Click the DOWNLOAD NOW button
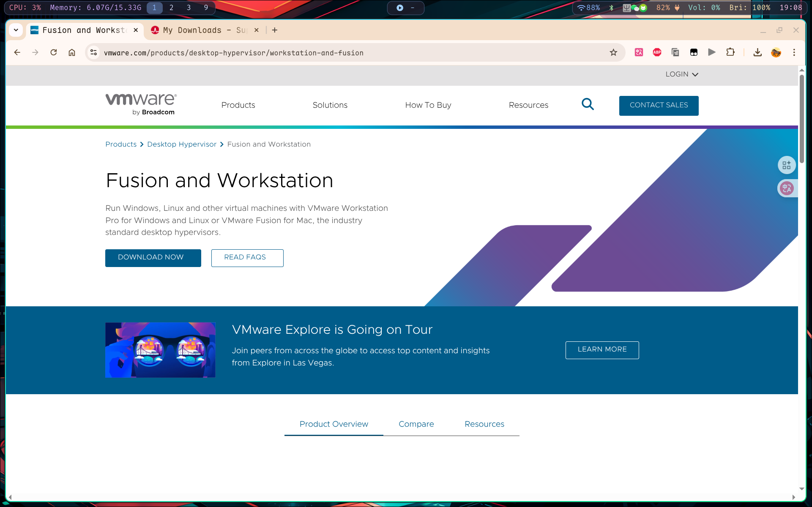This screenshot has height=507, width=812. [x=153, y=258]
